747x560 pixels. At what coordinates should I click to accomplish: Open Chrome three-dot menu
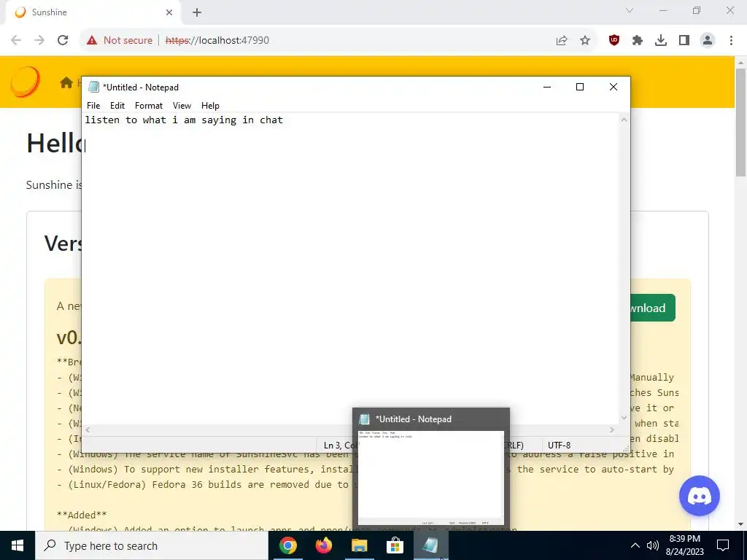(731, 41)
